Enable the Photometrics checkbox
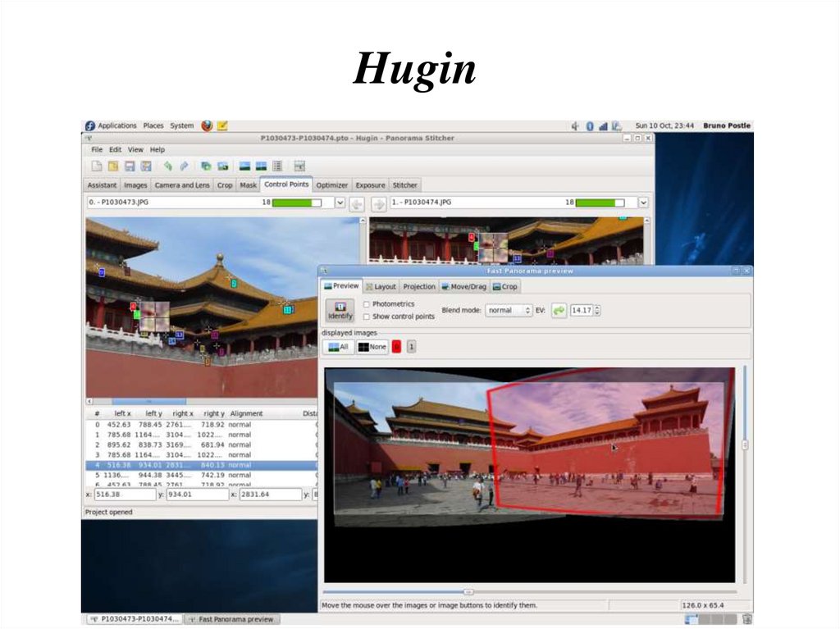Viewport: 840px width, 629px height. tap(366, 304)
